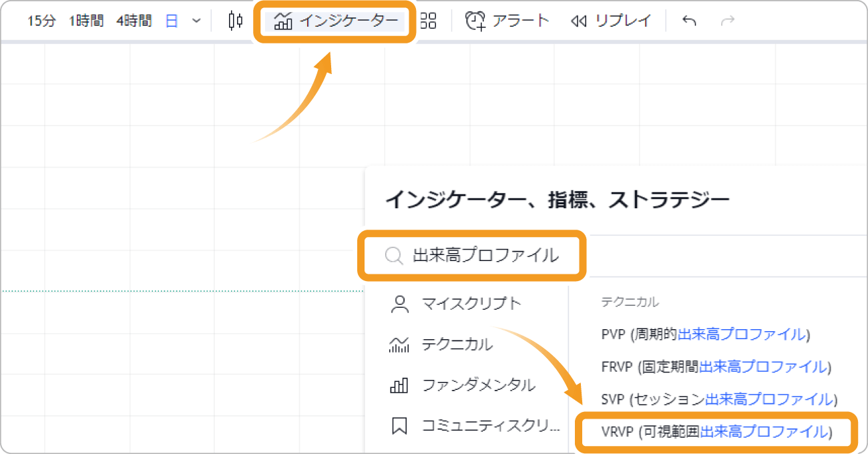The height and width of the screenshot is (454, 868).
Task: Open the マイスクリプト category
Action: click(455, 304)
